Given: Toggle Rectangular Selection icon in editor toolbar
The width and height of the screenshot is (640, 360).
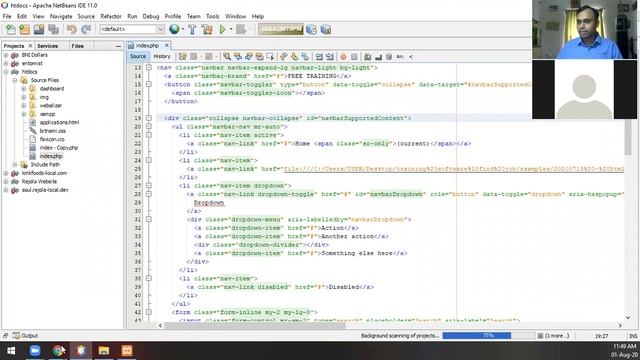Looking at the screenshot, I should click(270, 57).
